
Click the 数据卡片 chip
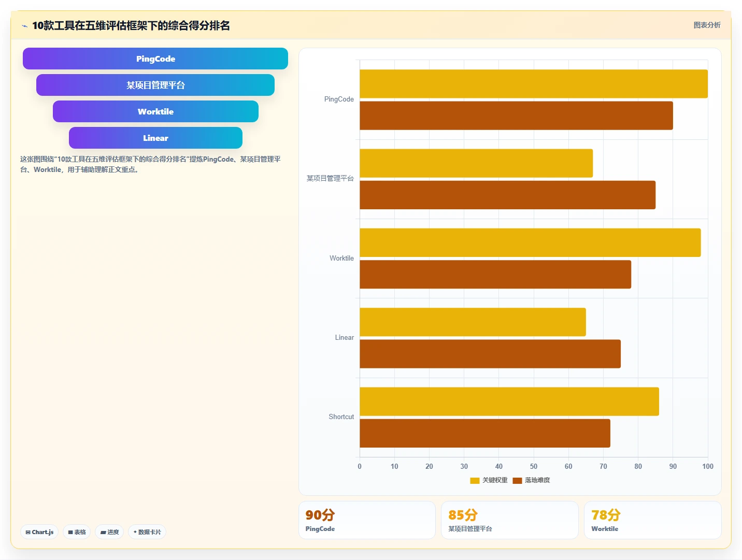[147, 532]
